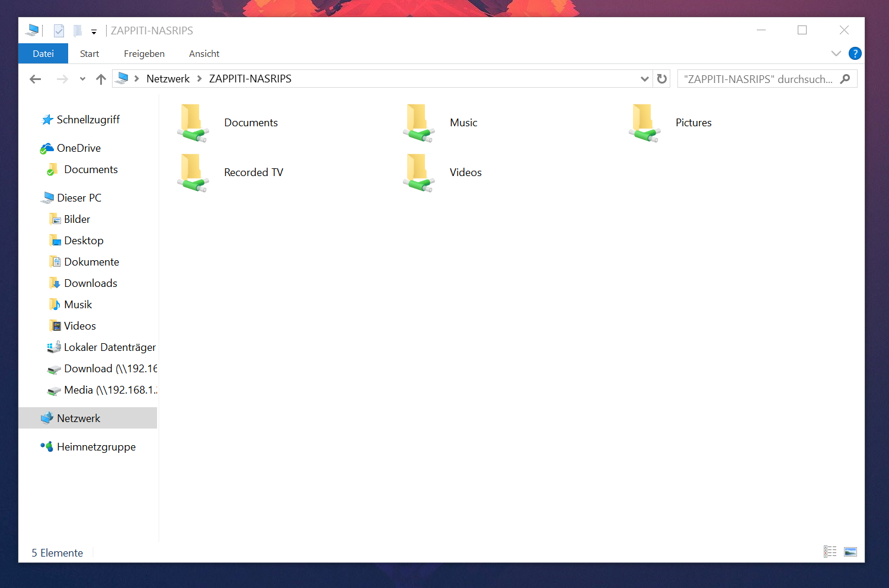The height and width of the screenshot is (588, 889).
Task: Select the Pictures folder name label
Action: click(x=693, y=123)
